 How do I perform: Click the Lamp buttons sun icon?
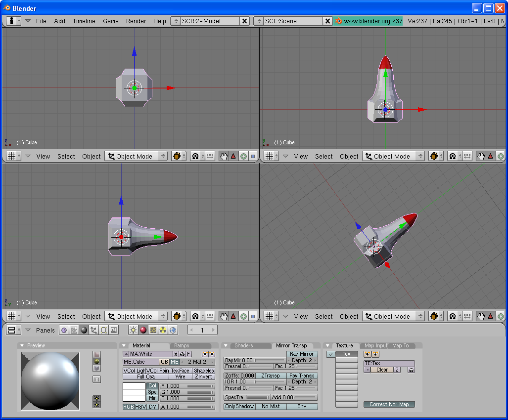pyautogui.click(x=133, y=330)
